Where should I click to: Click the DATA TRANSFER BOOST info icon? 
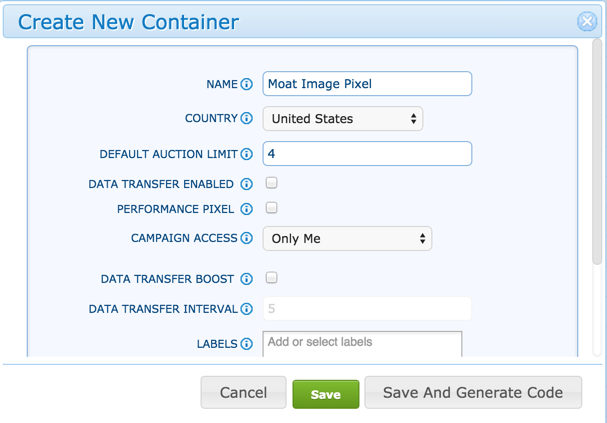[x=247, y=280]
